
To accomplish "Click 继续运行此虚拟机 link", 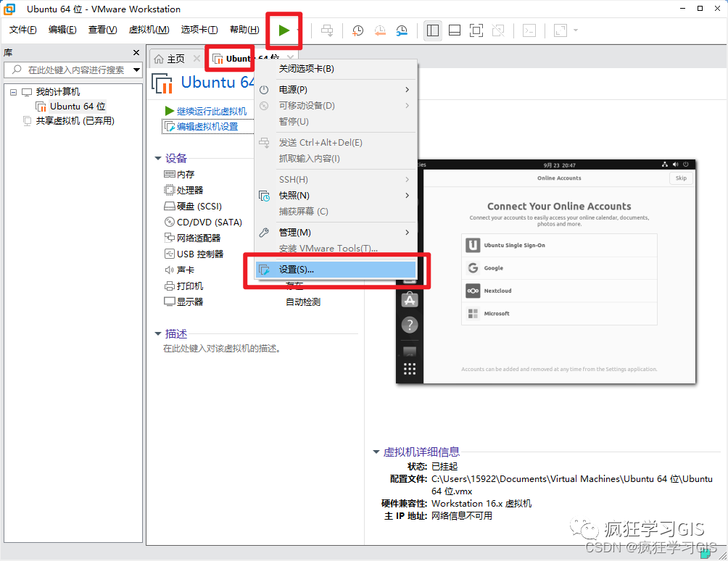I will click(x=212, y=112).
